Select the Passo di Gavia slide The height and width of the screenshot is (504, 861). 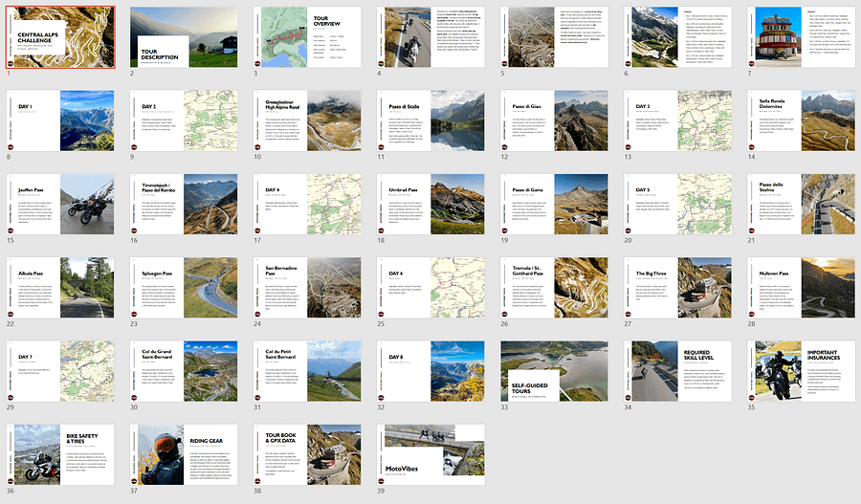pos(555,205)
